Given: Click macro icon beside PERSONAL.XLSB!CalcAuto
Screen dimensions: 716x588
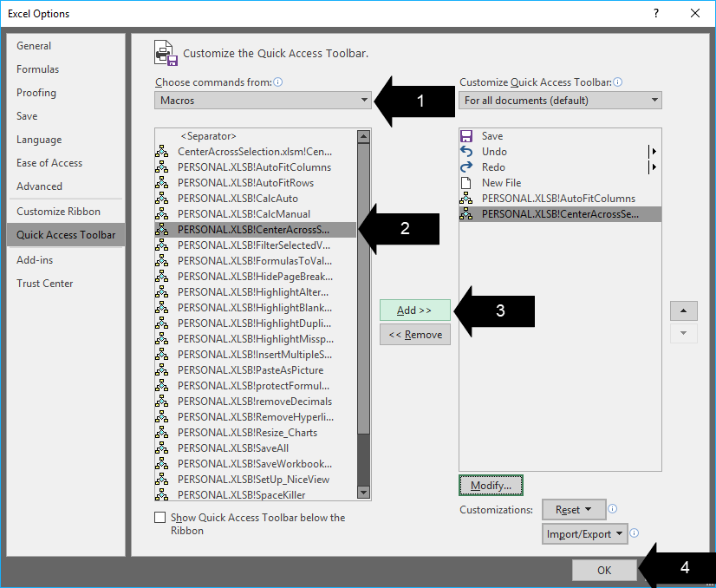Looking at the screenshot, I should (161, 199).
